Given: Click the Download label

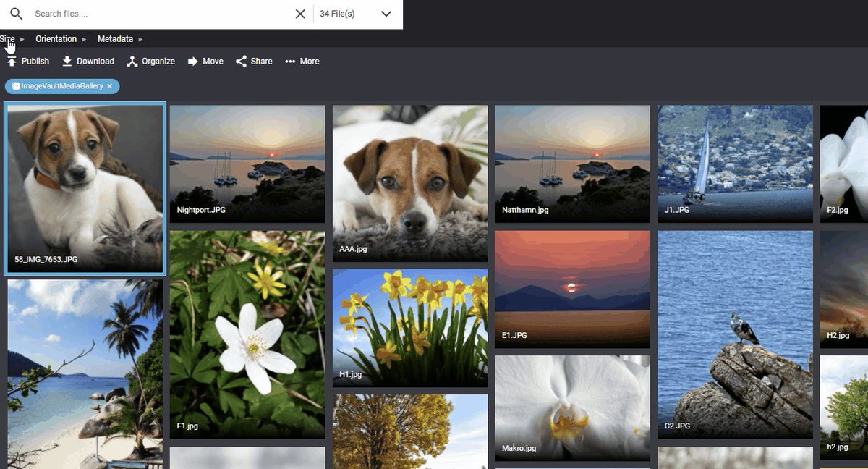Looking at the screenshot, I should click(x=95, y=62).
